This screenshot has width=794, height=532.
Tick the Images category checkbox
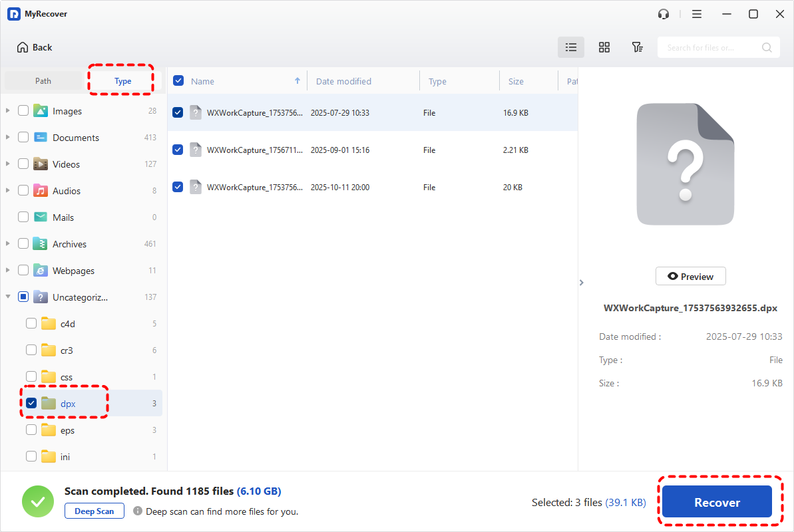[23, 111]
